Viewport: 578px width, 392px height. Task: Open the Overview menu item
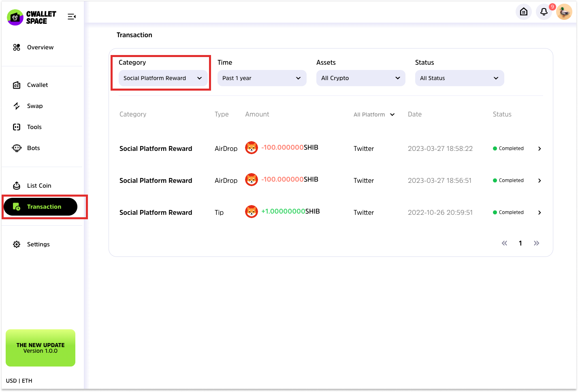click(40, 47)
